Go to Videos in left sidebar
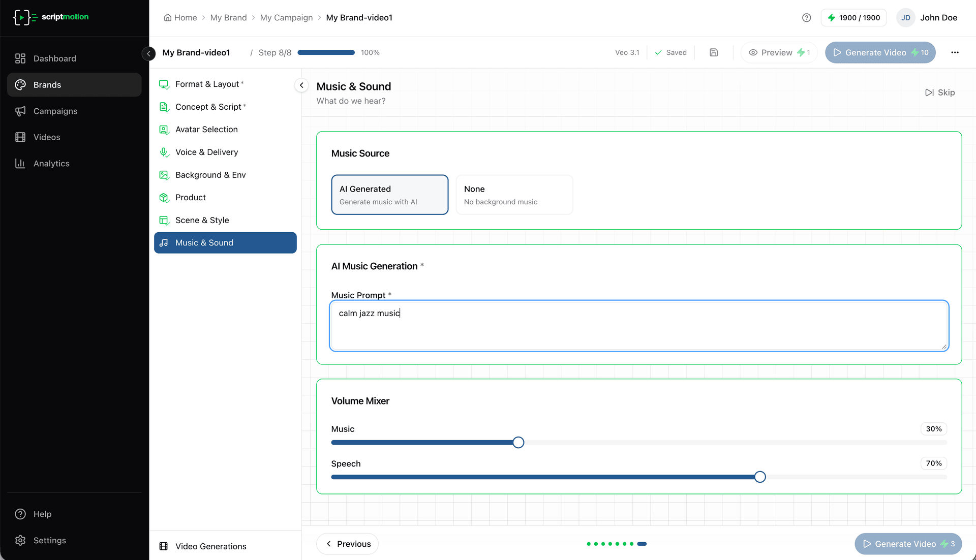This screenshot has width=976, height=560. coord(46,137)
